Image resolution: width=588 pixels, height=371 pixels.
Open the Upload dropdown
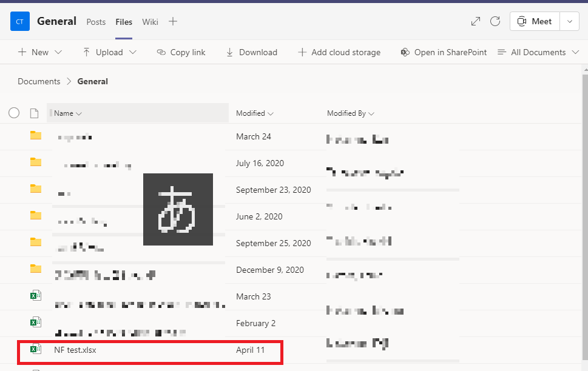109,52
